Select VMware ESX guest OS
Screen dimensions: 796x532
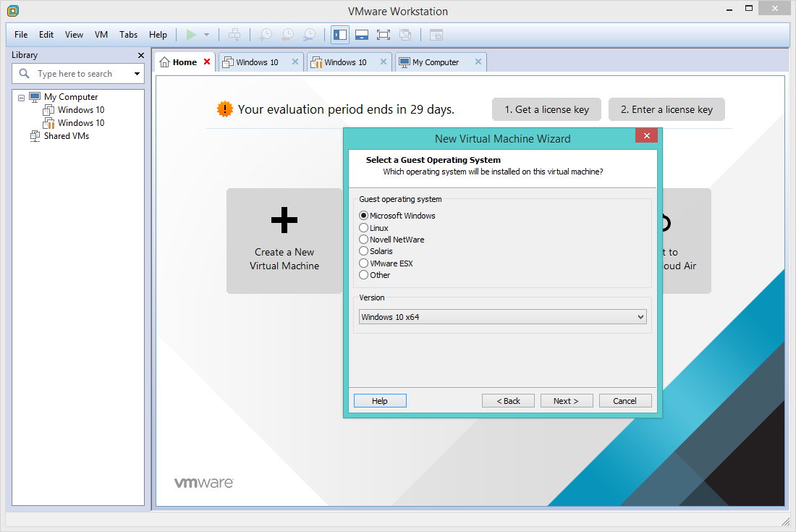tap(386, 263)
